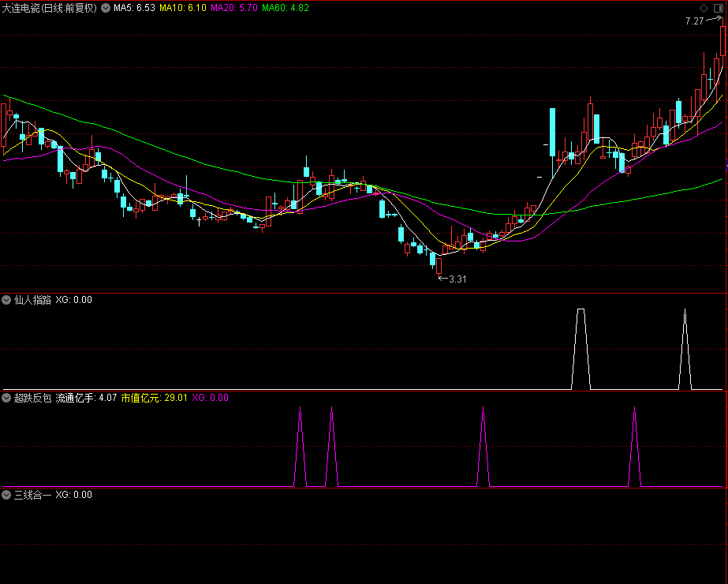
Task: Click the MA5: 6.53 label
Action: (x=135, y=8)
